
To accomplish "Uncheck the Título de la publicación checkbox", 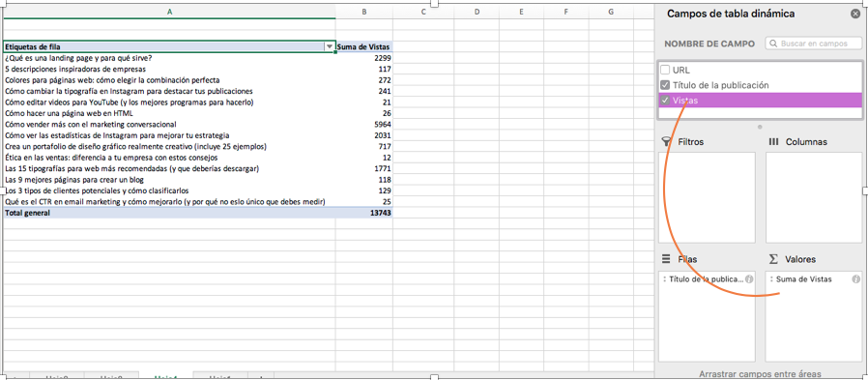I will coord(665,85).
